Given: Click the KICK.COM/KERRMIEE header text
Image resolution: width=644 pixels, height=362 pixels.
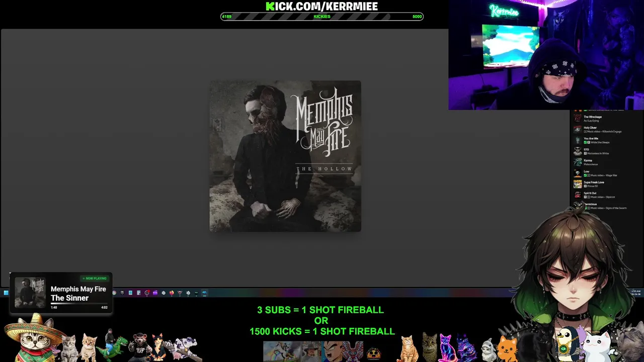Looking at the screenshot, I should point(322,6).
